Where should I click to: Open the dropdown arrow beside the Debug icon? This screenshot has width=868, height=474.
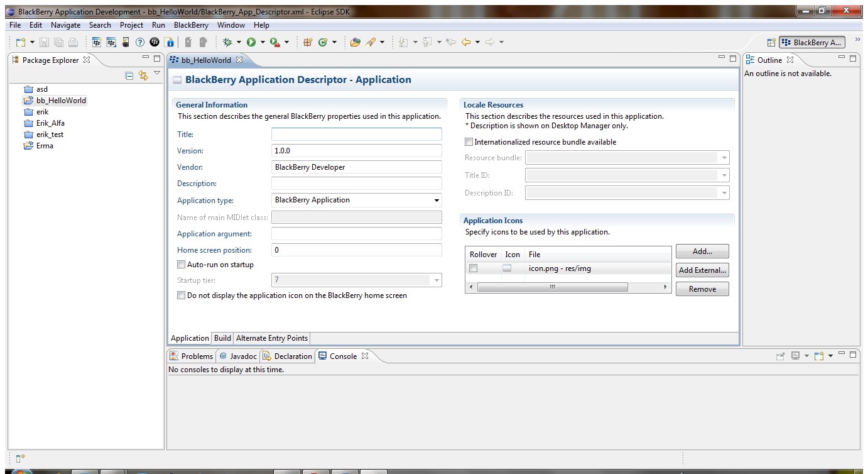[x=239, y=42]
